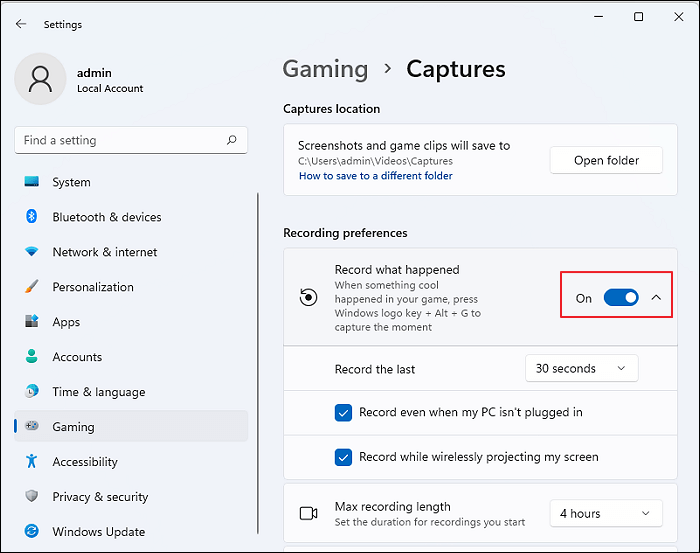
Task: Click the Windows Update sync icon
Action: pyautogui.click(x=32, y=532)
